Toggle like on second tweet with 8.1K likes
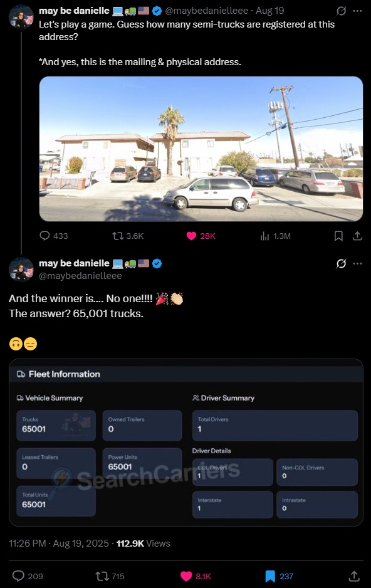 (186, 576)
